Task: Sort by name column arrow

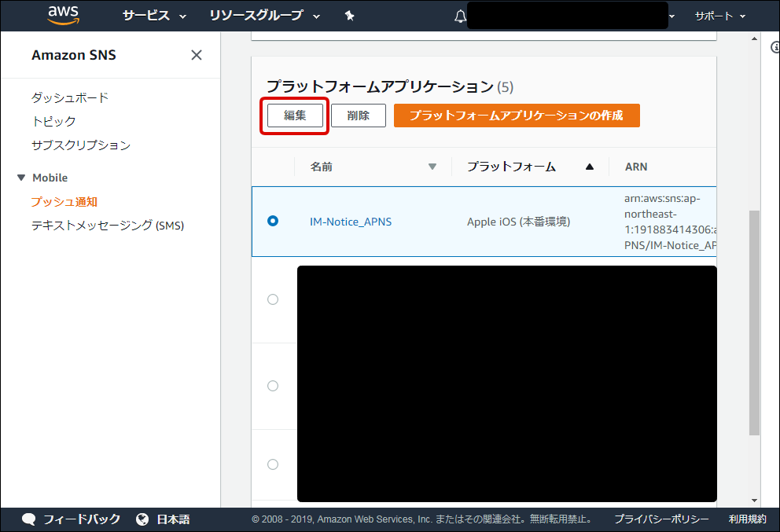Action: pos(432,167)
